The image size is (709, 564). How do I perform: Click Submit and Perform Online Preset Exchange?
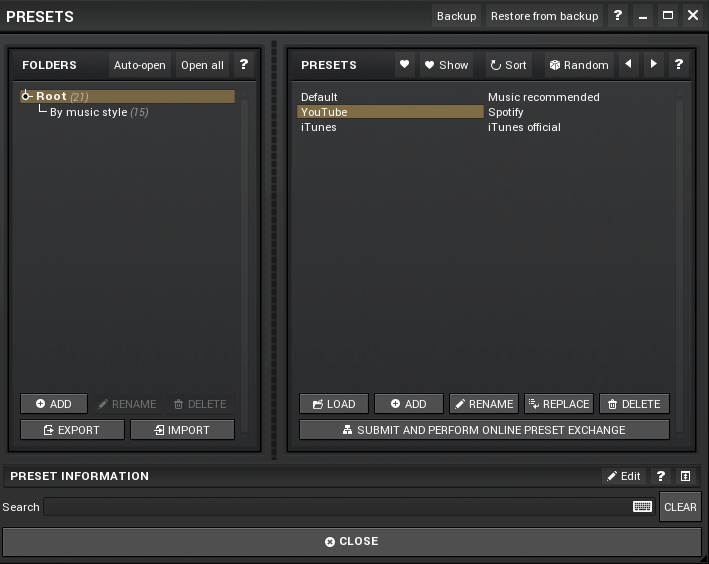click(484, 430)
